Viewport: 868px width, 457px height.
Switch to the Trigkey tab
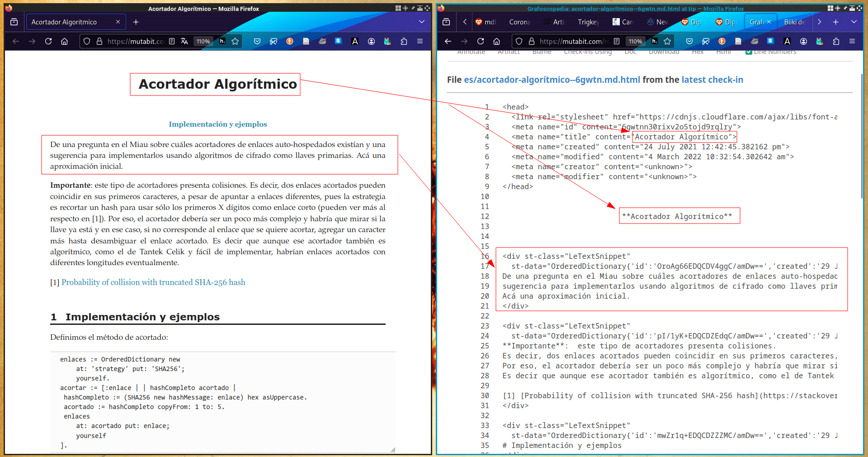click(589, 22)
